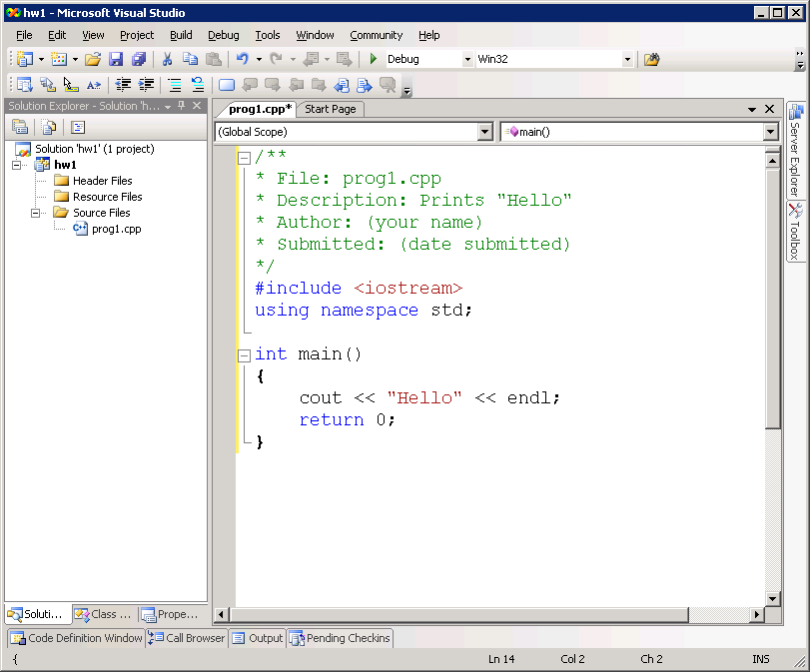This screenshot has width=810, height=672.
Task: Save the file with the floppy icon
Action: coord(116,59)
